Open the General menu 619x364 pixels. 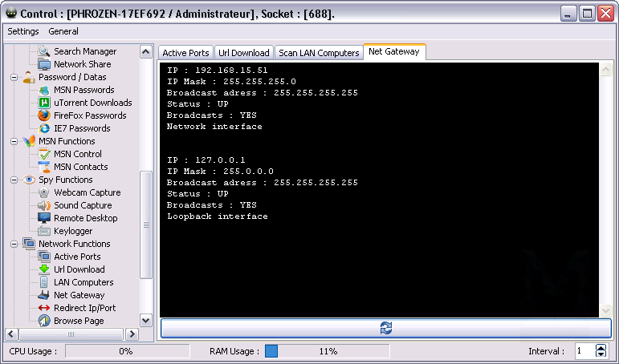pyautogui.click(x=63, y=31)
